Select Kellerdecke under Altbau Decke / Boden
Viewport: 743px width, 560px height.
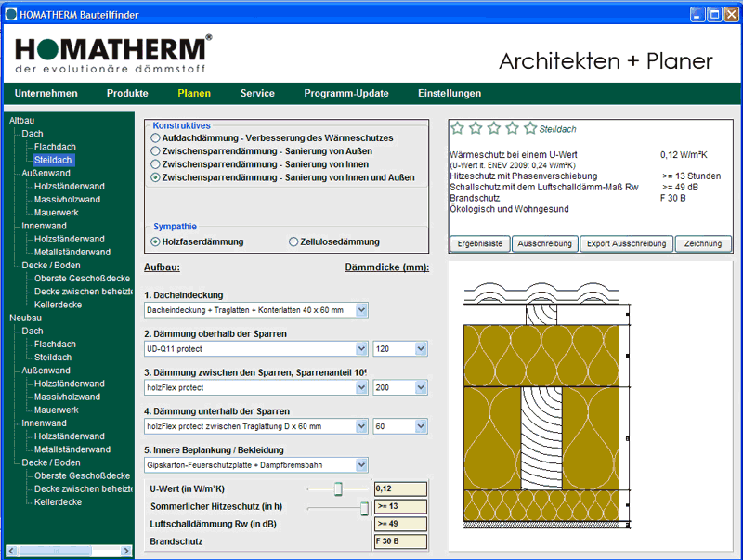[58, 306]
